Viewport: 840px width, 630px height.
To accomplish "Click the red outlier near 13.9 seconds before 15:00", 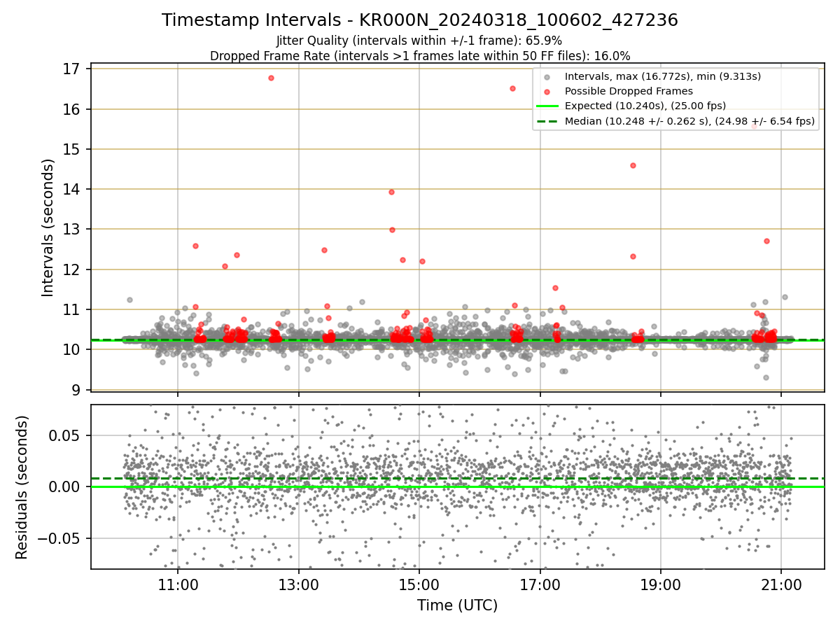I will pyautogui.click(x=391, y=192).
